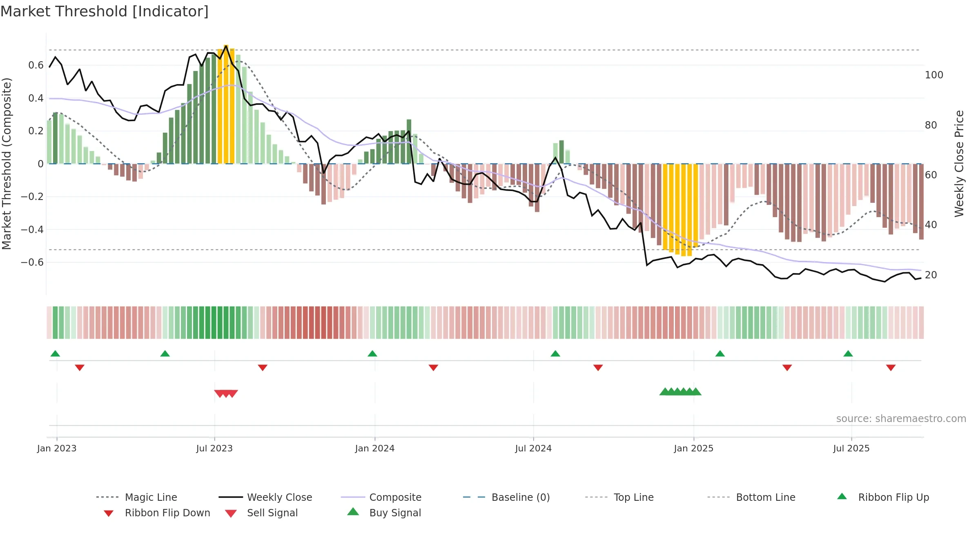Click the ribbon flip down marker after Jul 2023

(263, 368)
